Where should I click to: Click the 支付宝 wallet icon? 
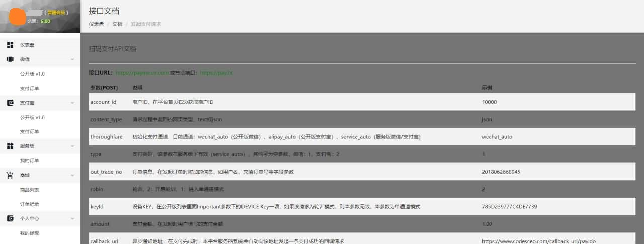[10, 103]
